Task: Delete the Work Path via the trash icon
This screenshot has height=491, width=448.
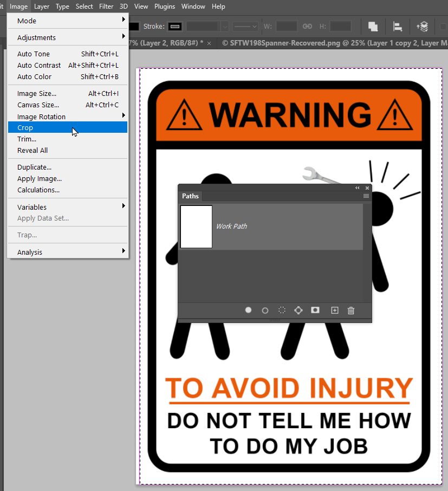Action: click(x=350, y=309)
